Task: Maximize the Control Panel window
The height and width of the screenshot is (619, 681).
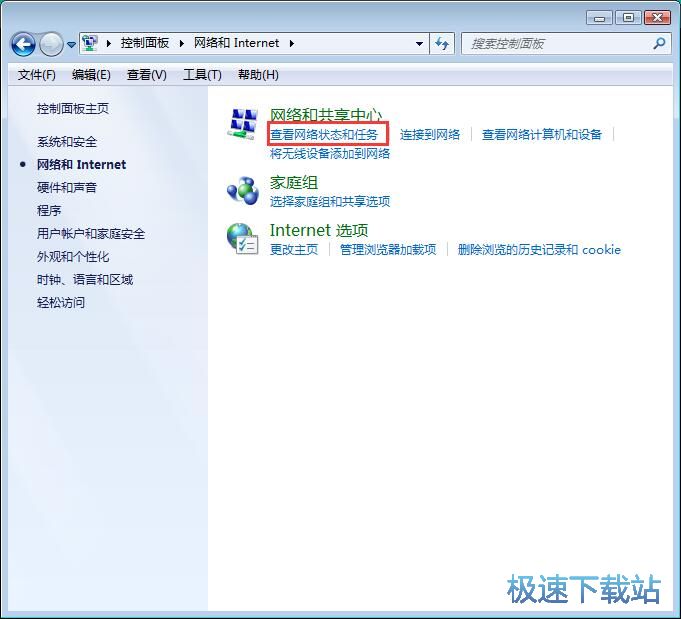Action: click(628, 18)
